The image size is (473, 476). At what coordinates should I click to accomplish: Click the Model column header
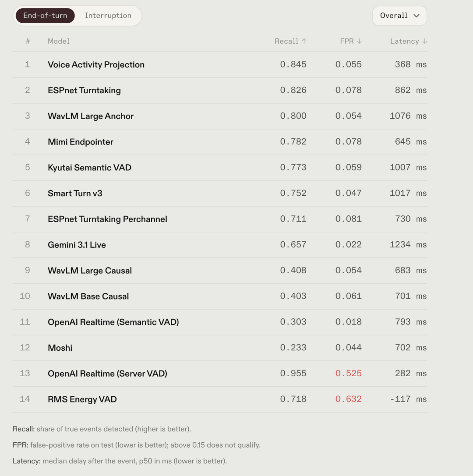pos(59,41)
